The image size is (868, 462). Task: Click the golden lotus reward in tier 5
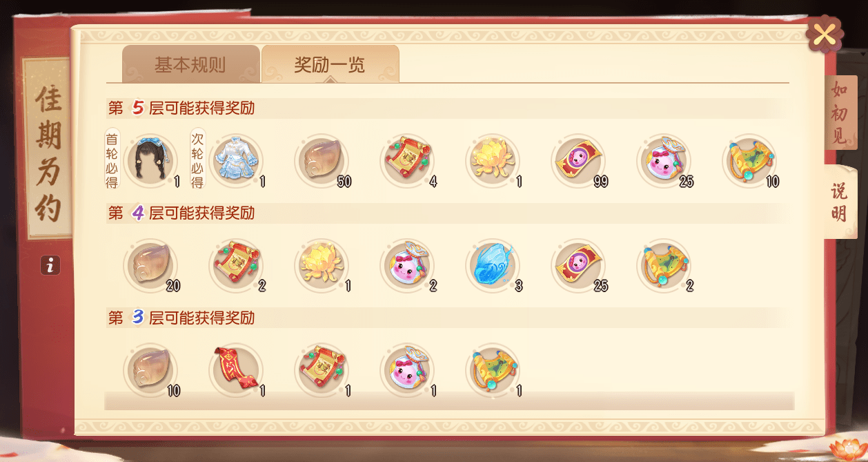[x=493, y=160]
